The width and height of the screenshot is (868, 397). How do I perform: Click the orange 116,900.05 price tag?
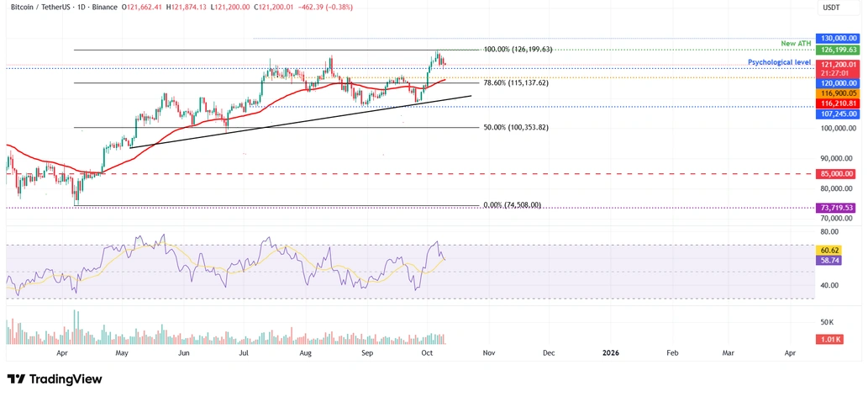[839, 93]
